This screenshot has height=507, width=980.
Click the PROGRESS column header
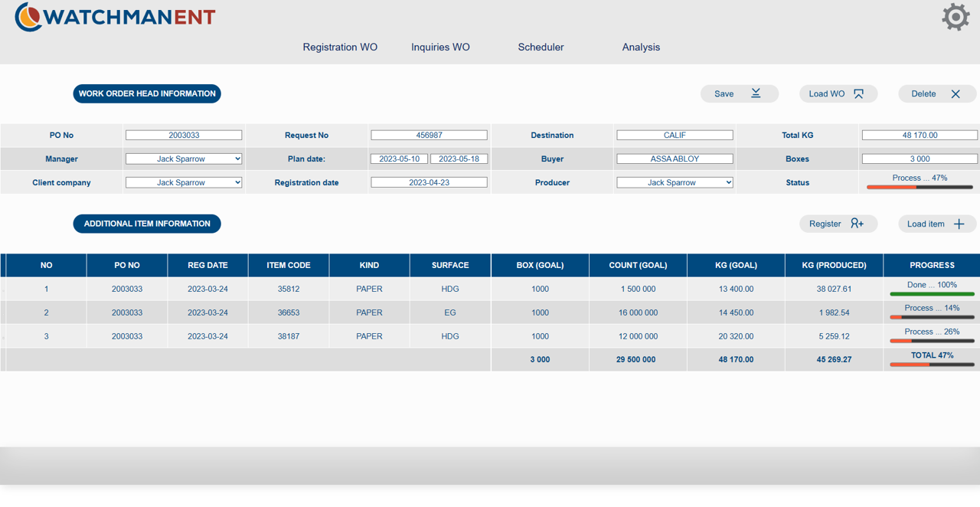932,265
